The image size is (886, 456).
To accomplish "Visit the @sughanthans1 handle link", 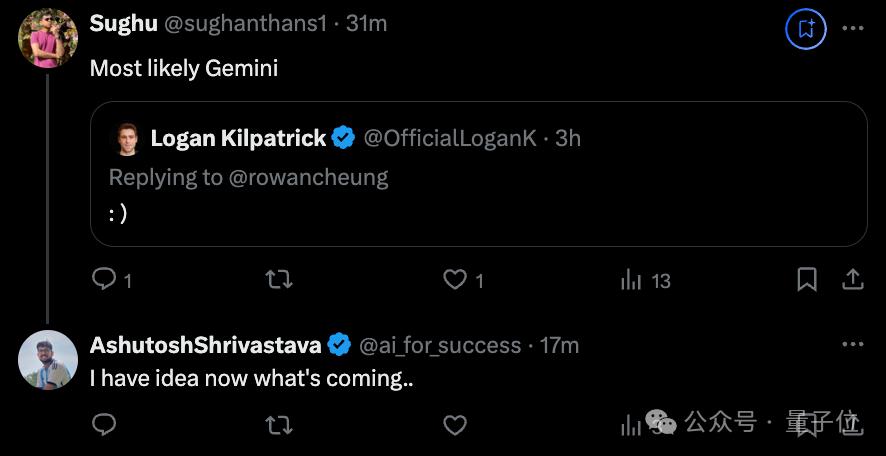I will (239, 24).
